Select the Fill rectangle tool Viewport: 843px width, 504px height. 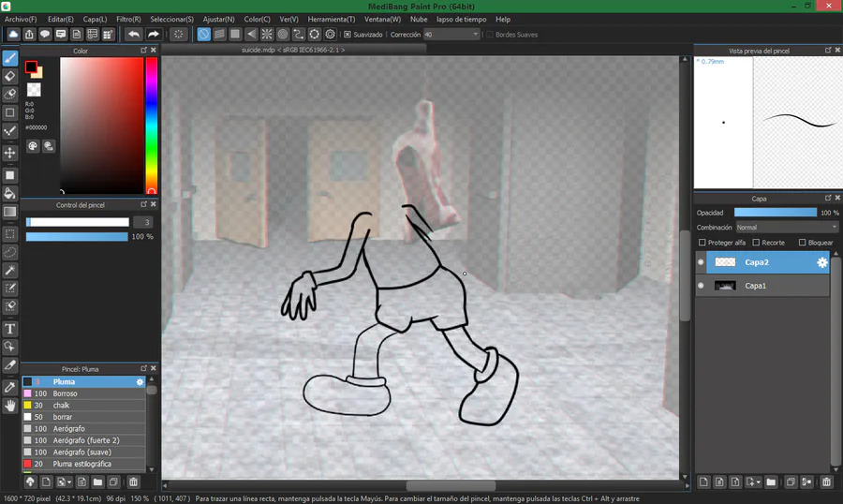click(9, 175)
